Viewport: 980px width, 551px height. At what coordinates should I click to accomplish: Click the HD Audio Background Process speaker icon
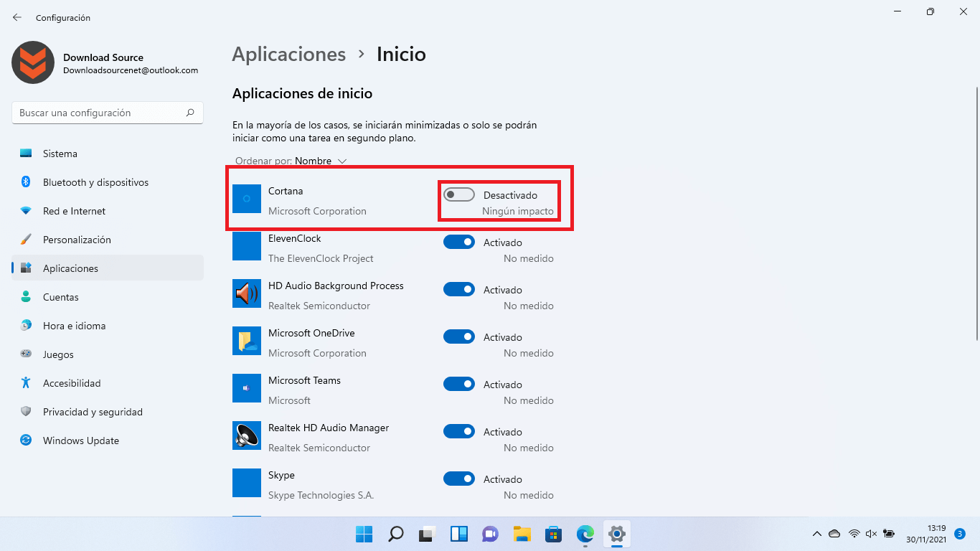coord(247,293)
